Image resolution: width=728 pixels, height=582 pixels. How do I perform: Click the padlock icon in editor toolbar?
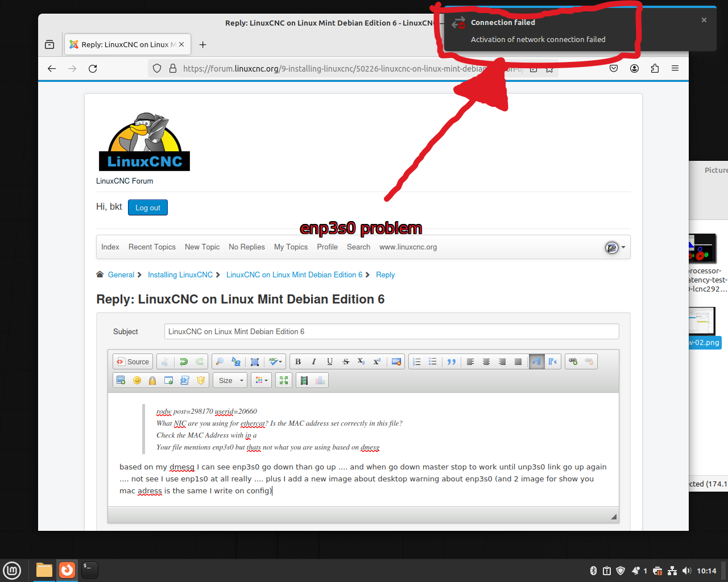click(152, 380)
